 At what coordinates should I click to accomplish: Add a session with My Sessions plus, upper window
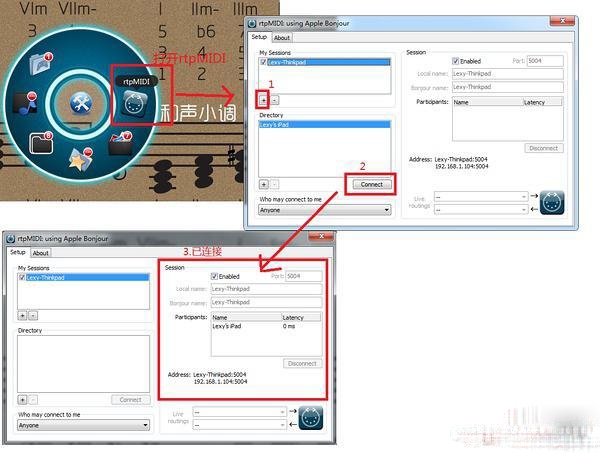[x=263, y=100]
